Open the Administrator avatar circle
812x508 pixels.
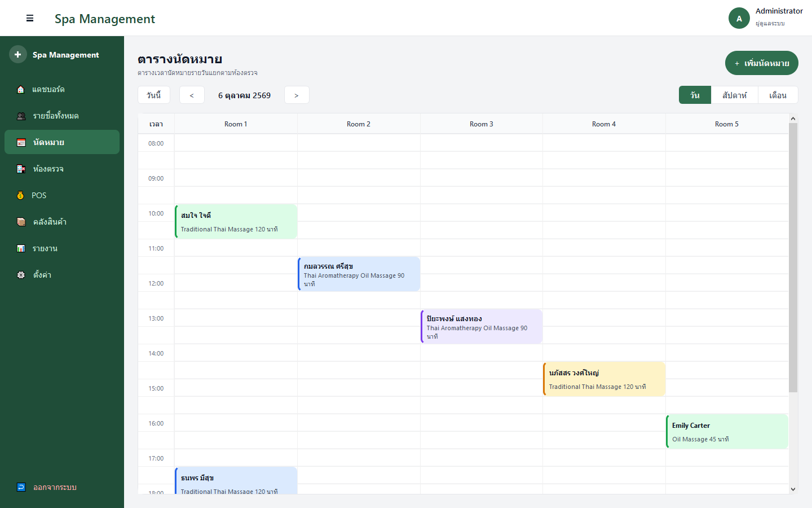click(x=739, y=18)
